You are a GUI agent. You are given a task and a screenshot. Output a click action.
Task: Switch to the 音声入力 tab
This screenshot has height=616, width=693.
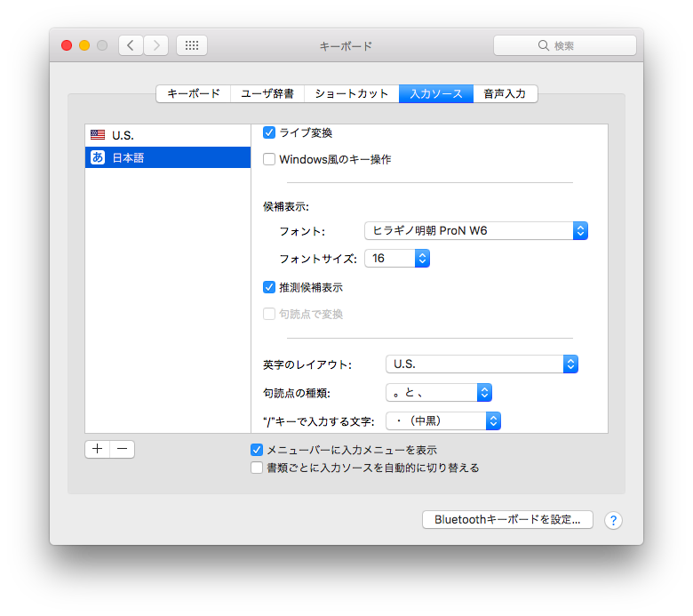click(x=506, y=93)
